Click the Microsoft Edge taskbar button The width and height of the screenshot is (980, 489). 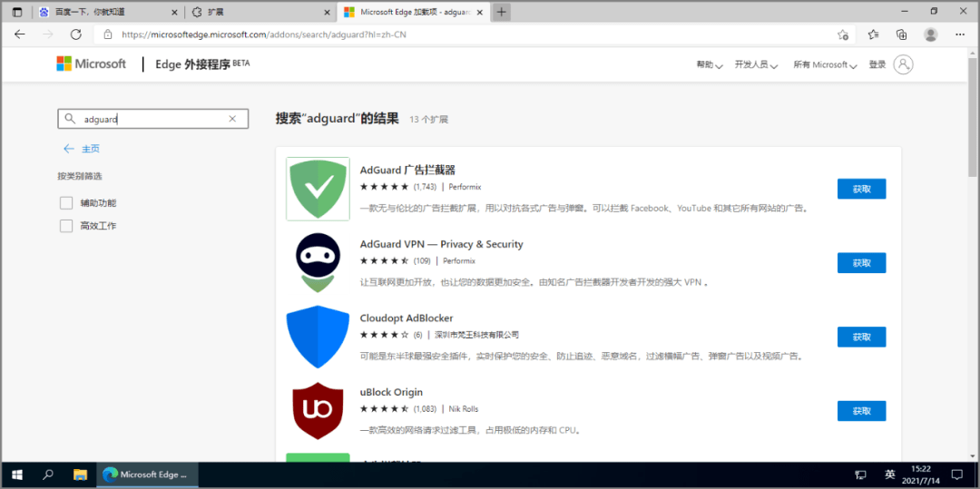click(x=148, y=474)
